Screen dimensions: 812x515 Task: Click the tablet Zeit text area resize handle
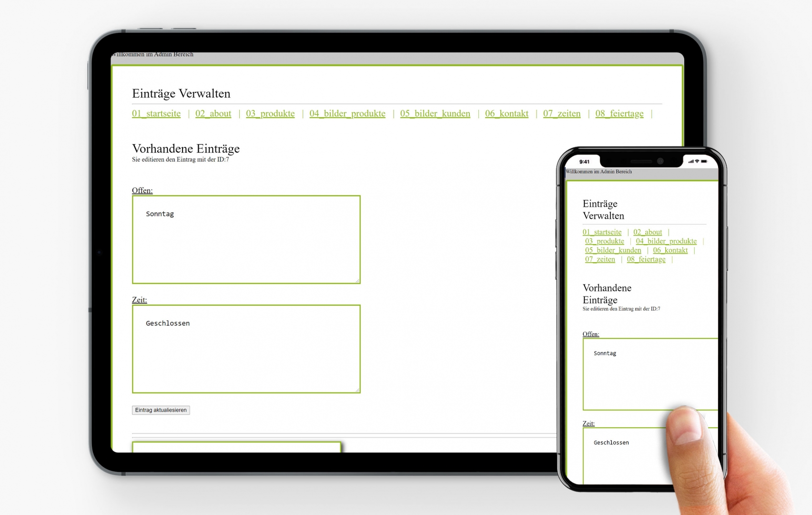pos(357,390)
